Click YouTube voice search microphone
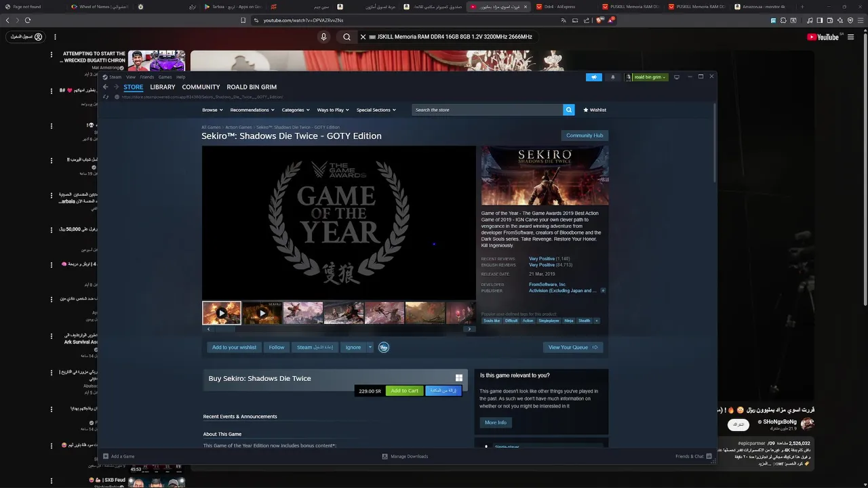868x488 pixels. [323, 37]
